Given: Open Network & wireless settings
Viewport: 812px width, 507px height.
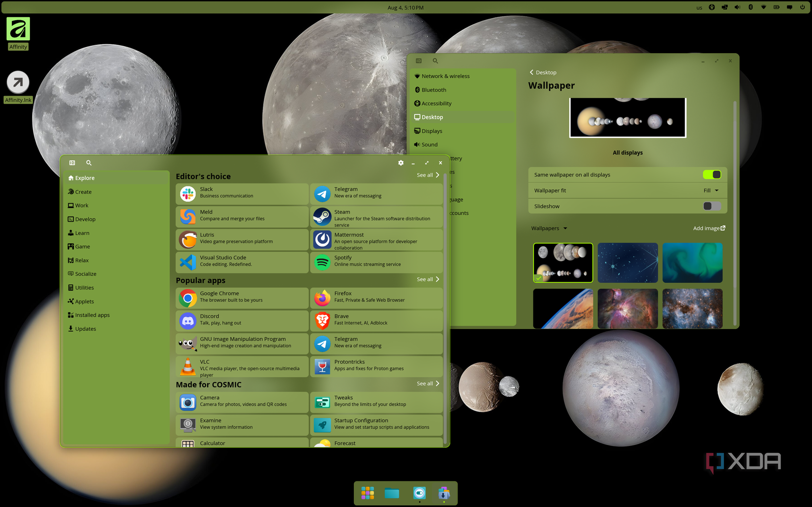Looking at the screenshot, I should 463,76.
